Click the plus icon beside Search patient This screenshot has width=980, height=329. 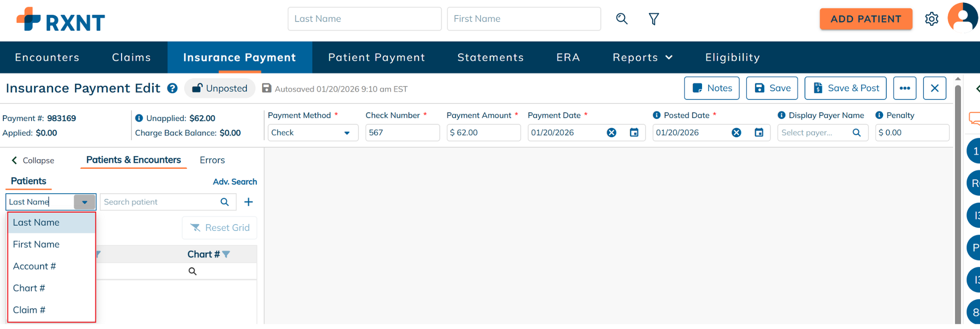coord(248,202)
